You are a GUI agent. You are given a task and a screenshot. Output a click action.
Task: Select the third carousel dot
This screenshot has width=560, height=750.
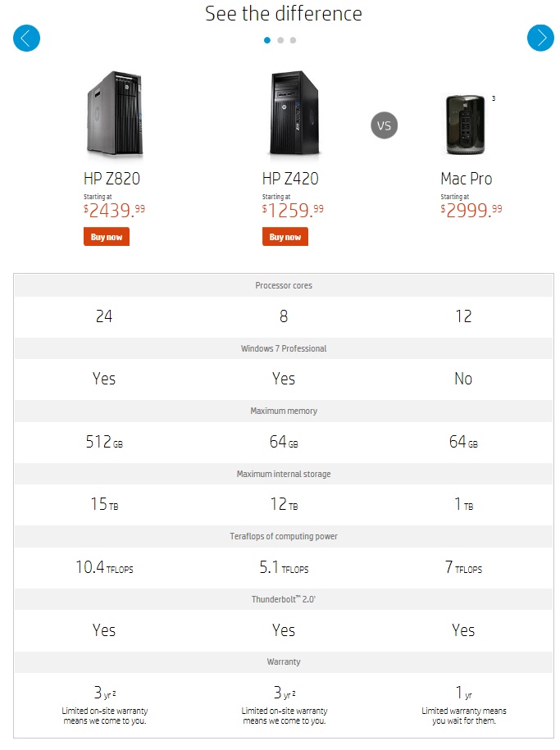click(293, 40)
